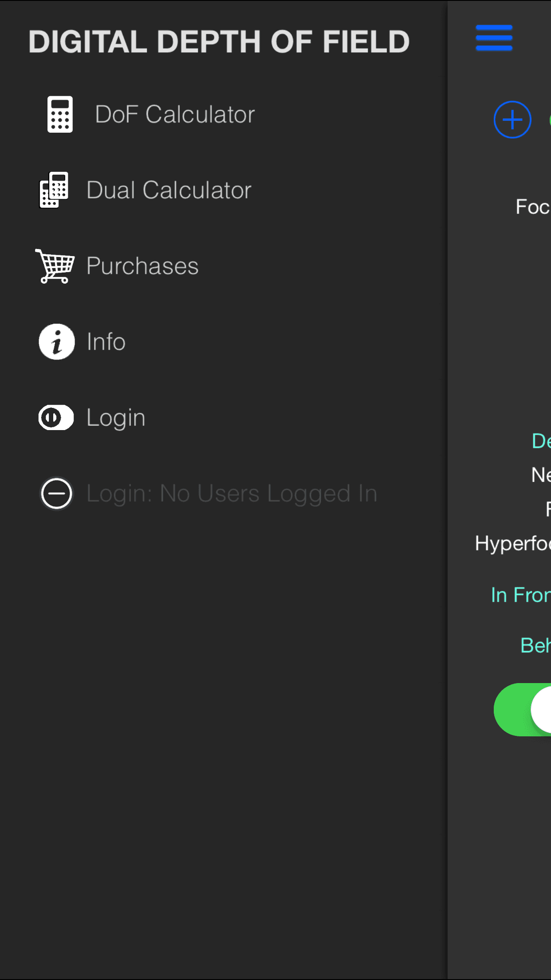Tap the Info circle icon
The image size is (551, 980).
57,341
